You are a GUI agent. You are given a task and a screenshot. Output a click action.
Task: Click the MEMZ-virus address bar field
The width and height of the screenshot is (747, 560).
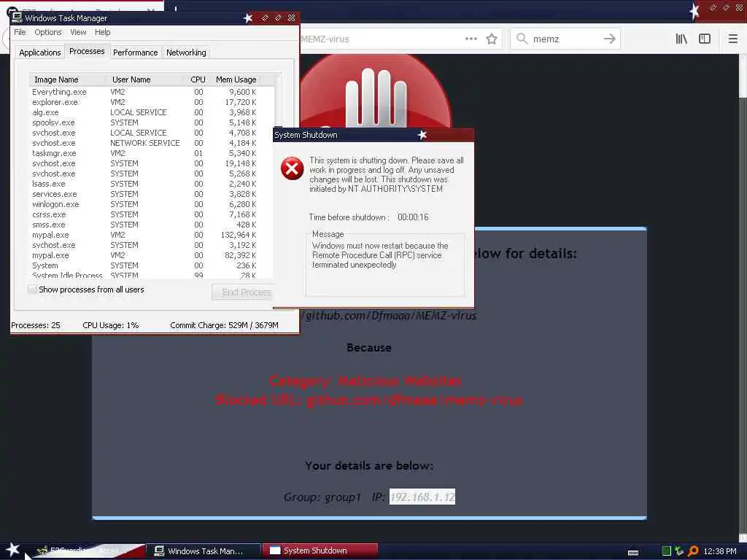tap(381, 39)
